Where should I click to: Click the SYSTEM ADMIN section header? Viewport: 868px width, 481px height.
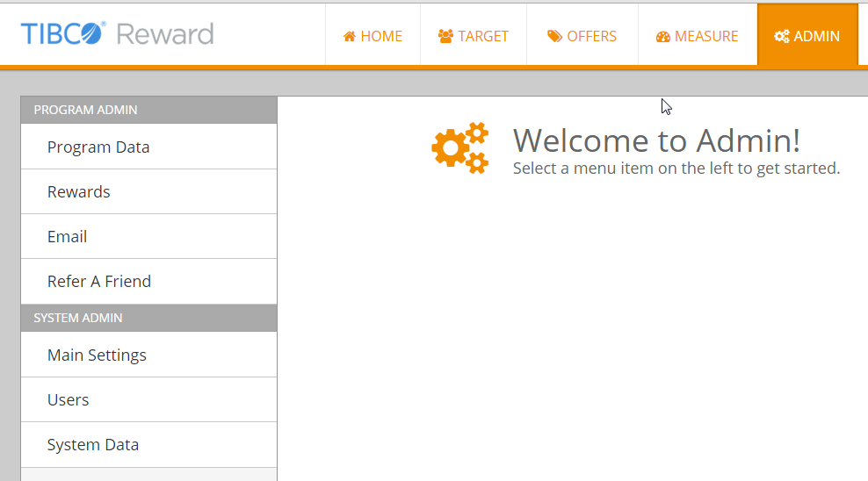148,318
